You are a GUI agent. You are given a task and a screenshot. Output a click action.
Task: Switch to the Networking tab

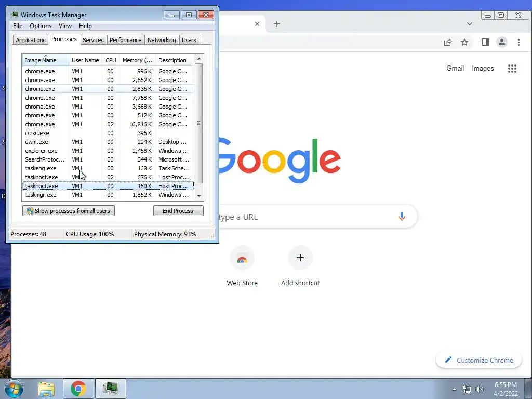pyautogui.click(x=162, y=40)
